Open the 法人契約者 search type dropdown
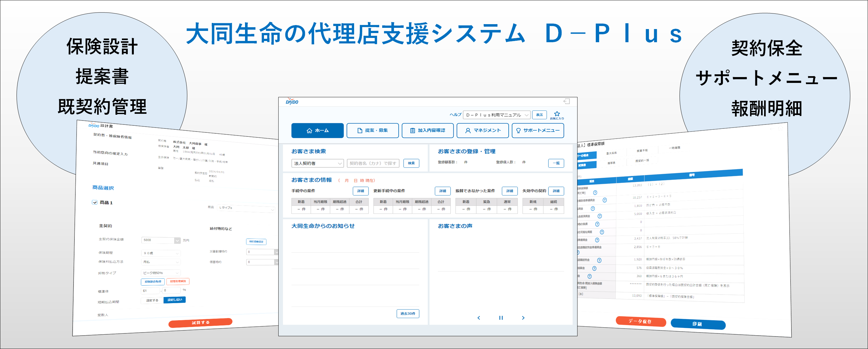This screenshot has height=349, width=868. coord(317,164)
